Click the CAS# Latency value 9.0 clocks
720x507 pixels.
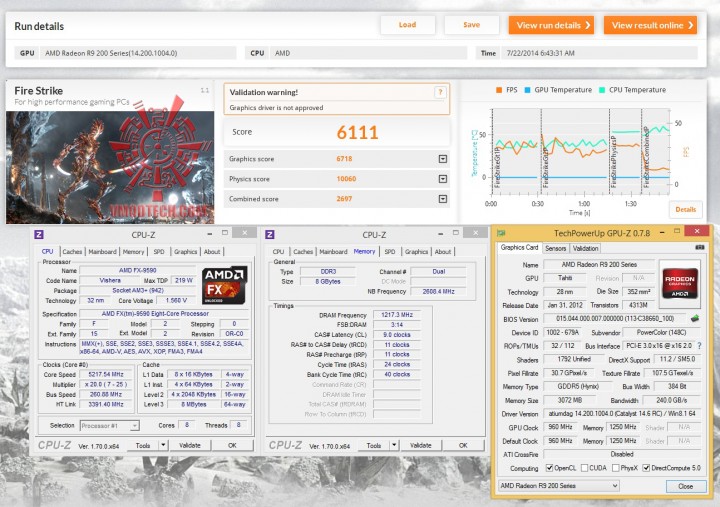[x=397, y=335]
